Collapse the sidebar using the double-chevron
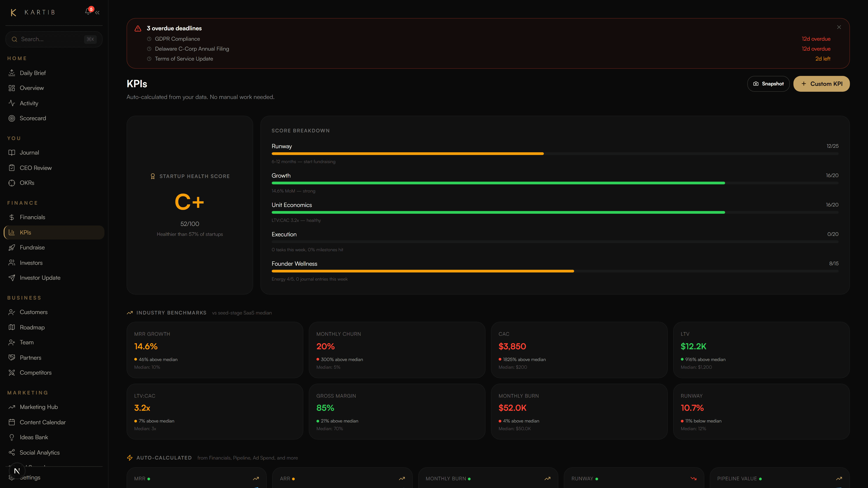The width and height of the screenshot is (868, 488). pyautogui.click(x=97, y=12)
